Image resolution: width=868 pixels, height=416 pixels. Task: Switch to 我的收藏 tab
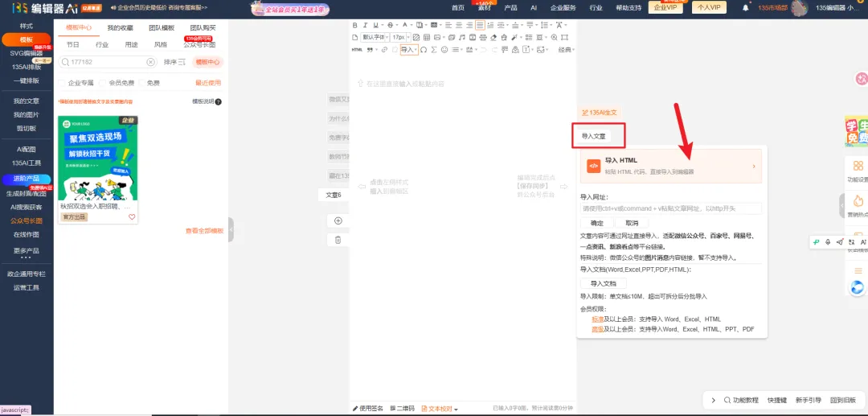(x=120, y=27)
